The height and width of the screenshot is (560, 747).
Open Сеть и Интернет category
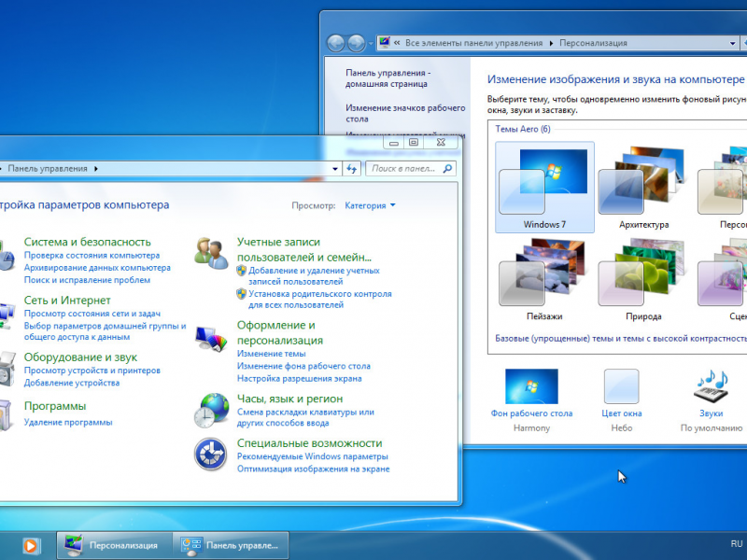pos(67,301)
